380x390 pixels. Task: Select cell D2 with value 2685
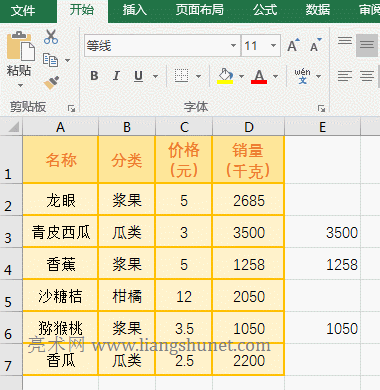[248, 200]
